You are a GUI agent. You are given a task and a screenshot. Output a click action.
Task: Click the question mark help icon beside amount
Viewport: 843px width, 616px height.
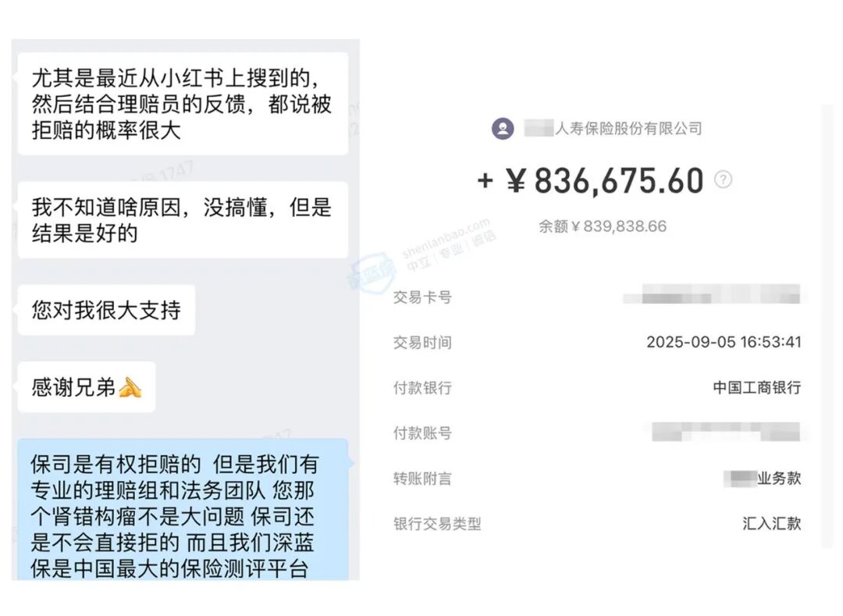[724, 180]
